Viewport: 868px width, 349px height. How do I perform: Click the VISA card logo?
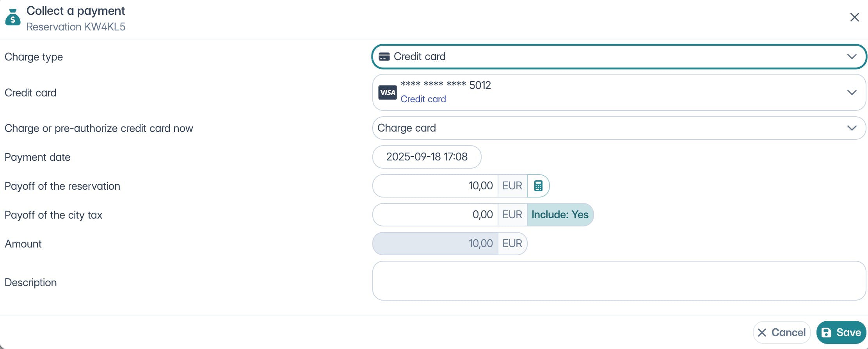[387, 93]
